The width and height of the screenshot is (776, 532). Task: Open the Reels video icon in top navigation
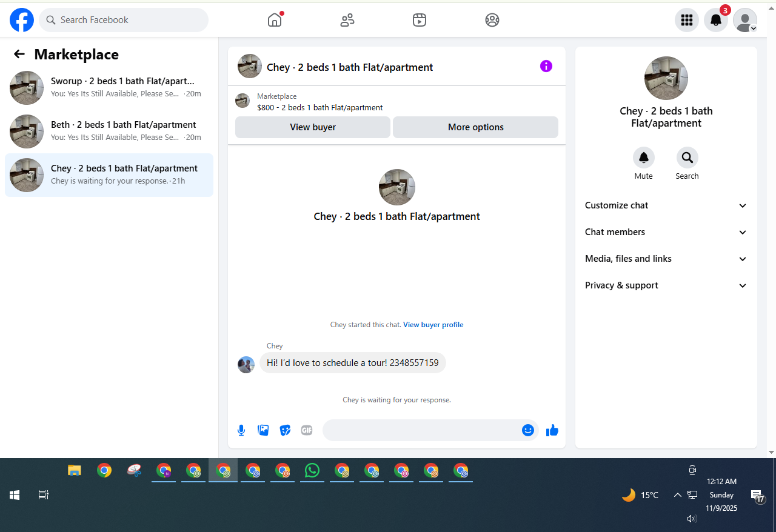click(420, 20)
